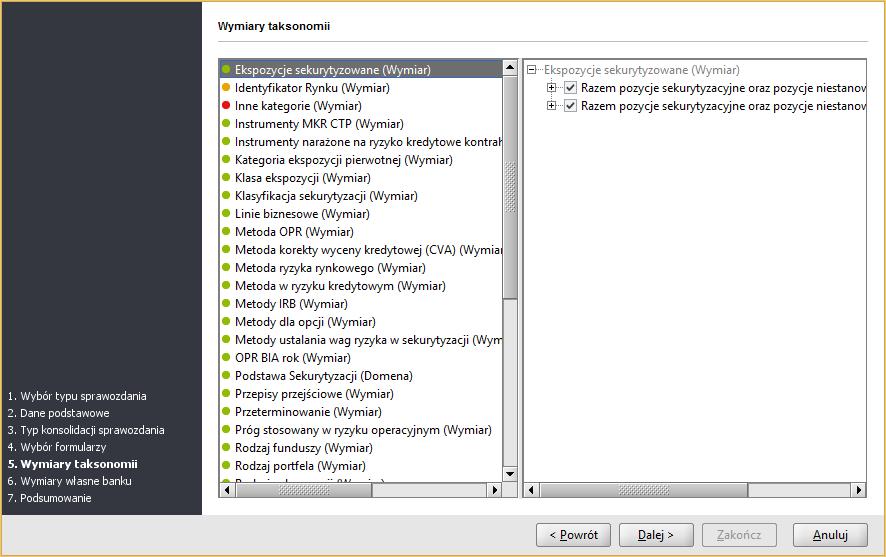The height and width of the screenshot is (557, 886).
Task: Select Metoda OPR (Wymiar)
Action: tap(361, 232)
